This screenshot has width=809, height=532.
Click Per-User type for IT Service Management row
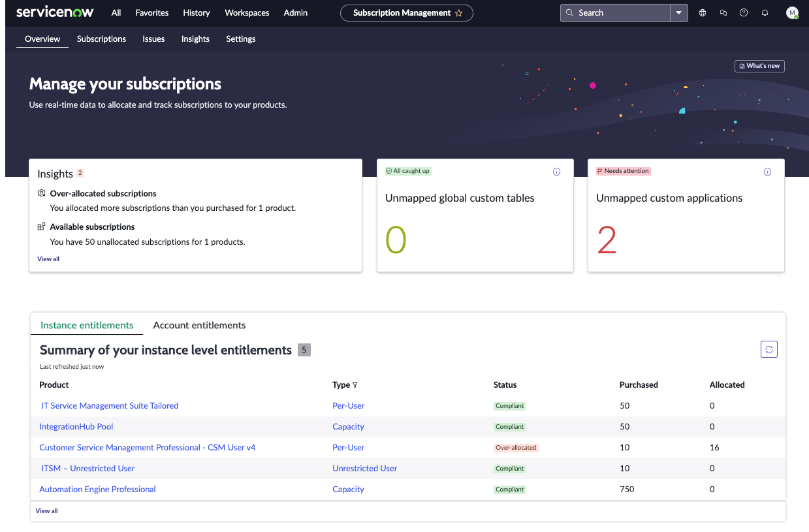pos(349,406)
